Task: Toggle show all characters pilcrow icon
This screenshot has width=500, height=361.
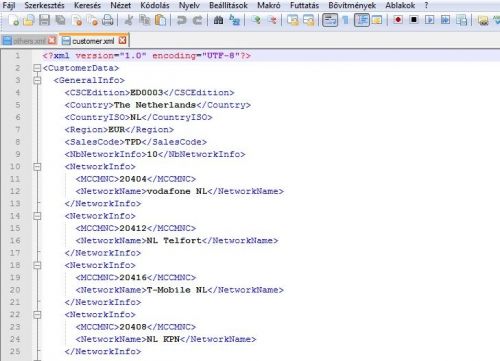Action: [345, 20]
